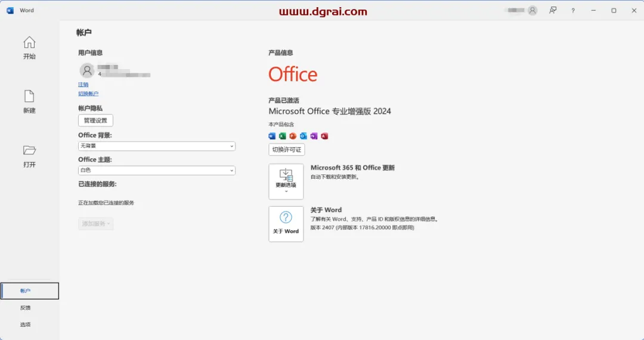Viewport: 644px width, 340px height.
Task: Click the 注销 sign out link
Action: [x=83, y=85]
